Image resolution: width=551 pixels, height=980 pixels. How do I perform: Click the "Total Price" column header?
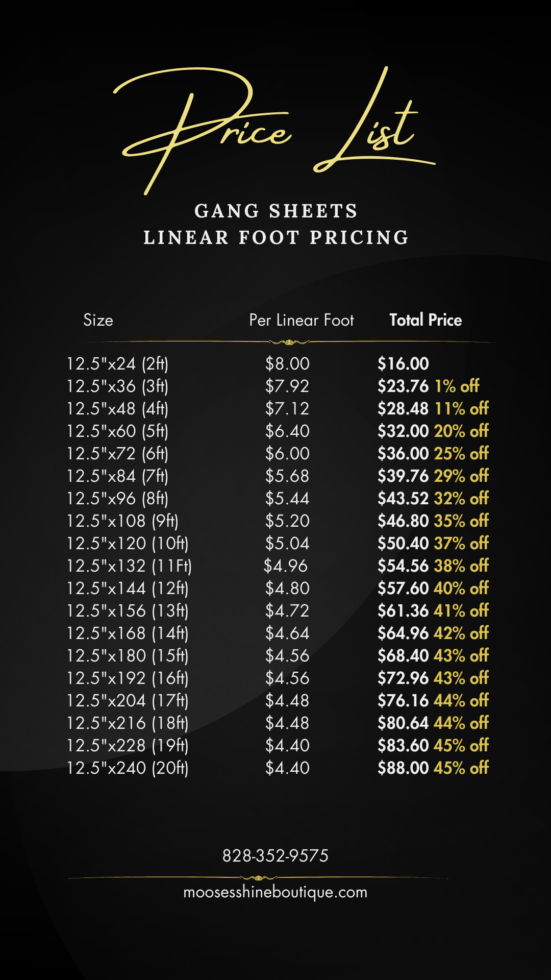pos(425,320)
